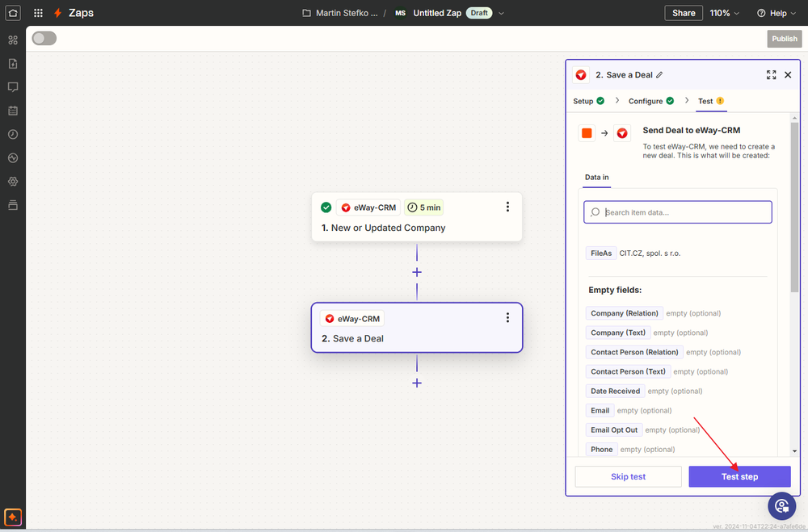Rename step with pencil icon next to Save a Deal
The width and height of the screenshot is (808, 532).
click(x=659, y=75)
